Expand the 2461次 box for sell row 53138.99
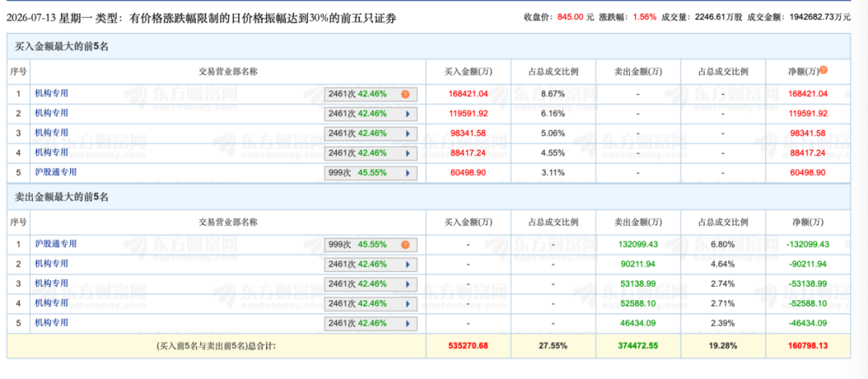Viewport: 868px width, 379px height. click(371, 283)
